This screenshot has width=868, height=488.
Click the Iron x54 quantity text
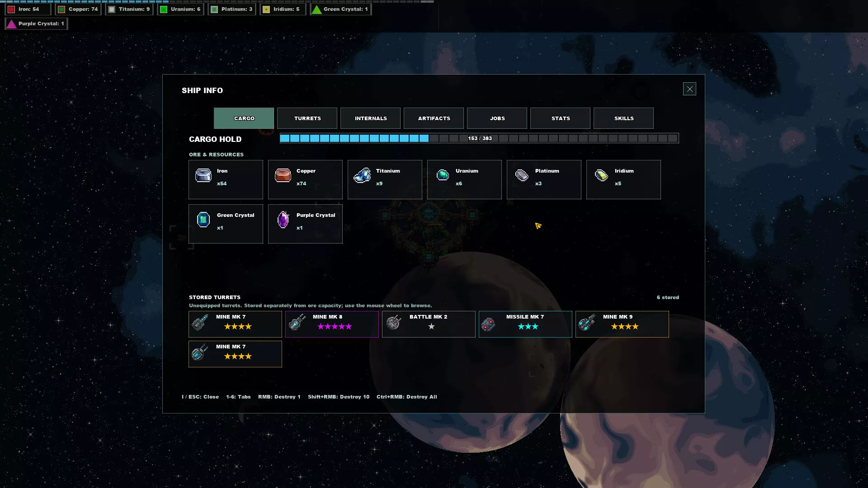(222, 183)
